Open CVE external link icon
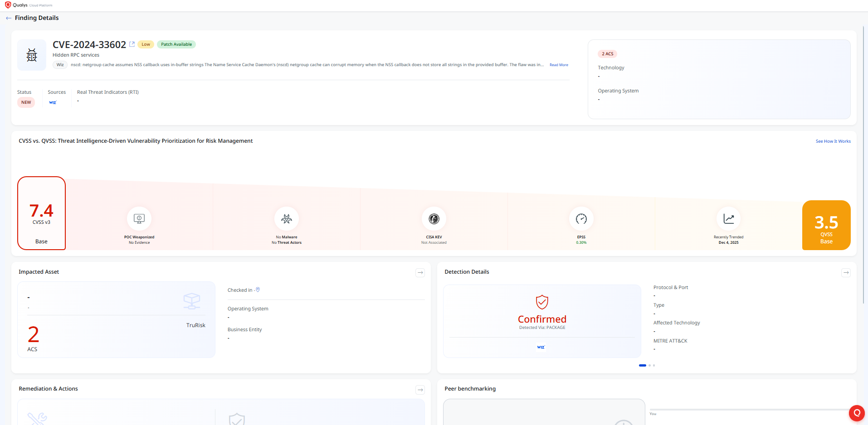Screen dimensions: 868x425 132,44
